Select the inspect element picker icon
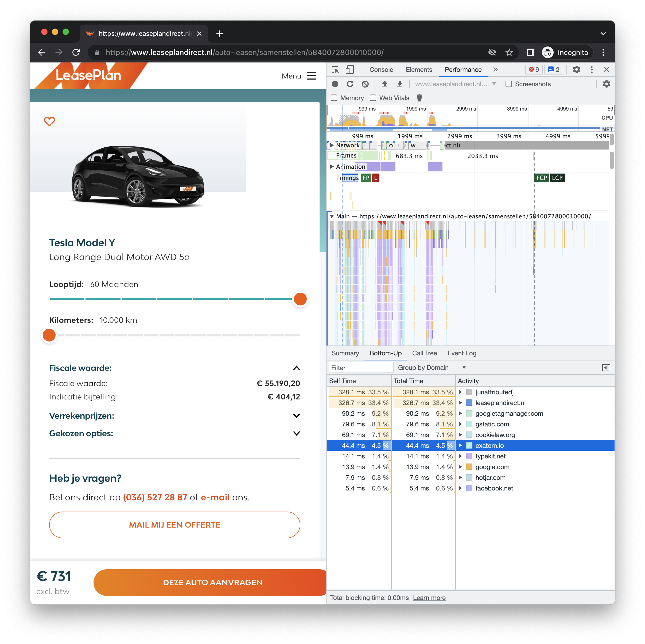The width and height of the screenshot is (645, 644). (x=335, y=69)
